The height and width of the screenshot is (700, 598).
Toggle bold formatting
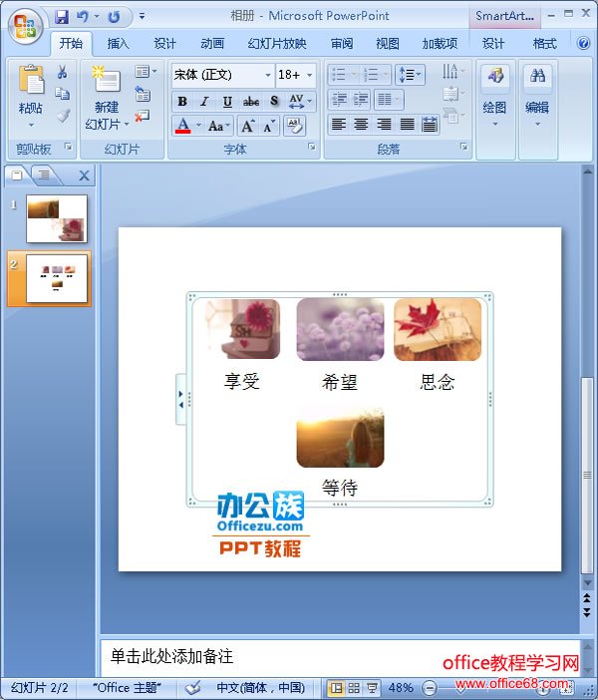click(x=182, y=102)
